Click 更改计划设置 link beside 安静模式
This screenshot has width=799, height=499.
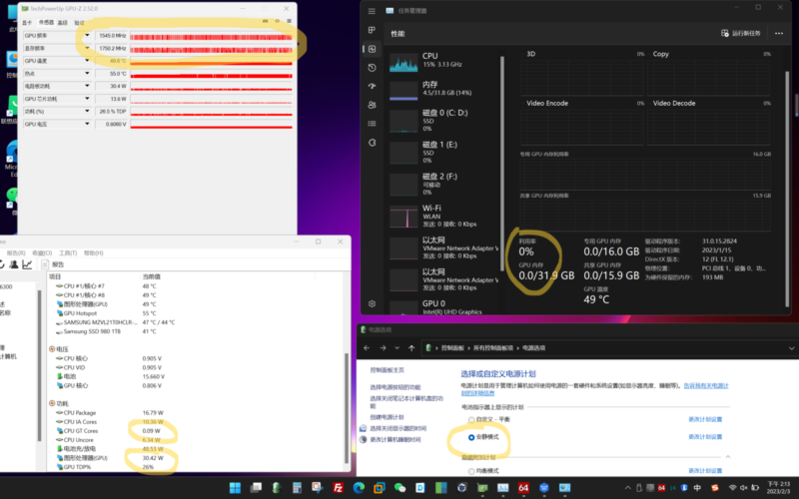(704, 437)
